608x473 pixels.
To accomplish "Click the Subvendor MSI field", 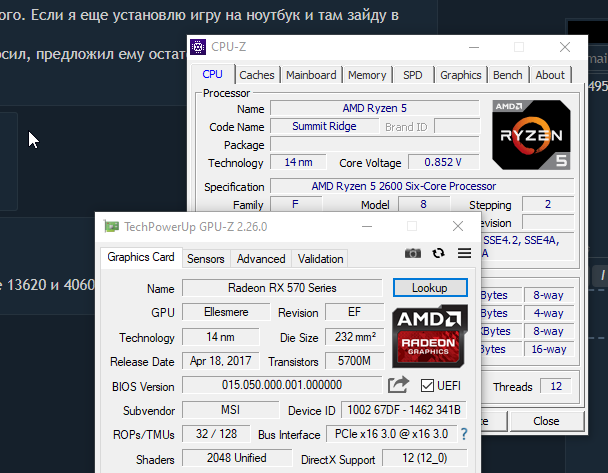I will [230, 410].
